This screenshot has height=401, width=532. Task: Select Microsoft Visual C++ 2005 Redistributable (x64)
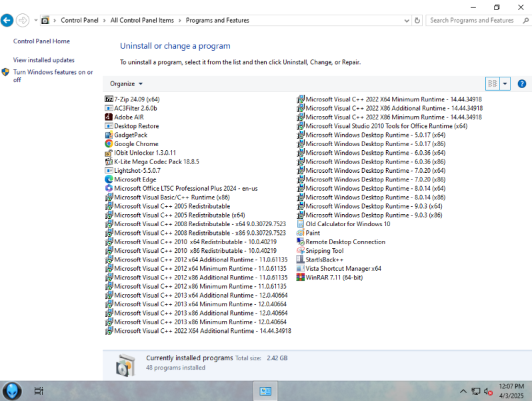(x=175, y=215)
